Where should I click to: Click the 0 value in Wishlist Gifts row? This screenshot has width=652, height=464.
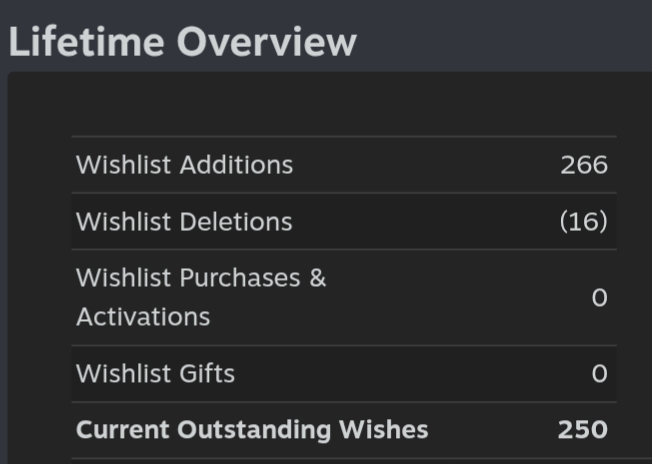(x=599, y=374)
